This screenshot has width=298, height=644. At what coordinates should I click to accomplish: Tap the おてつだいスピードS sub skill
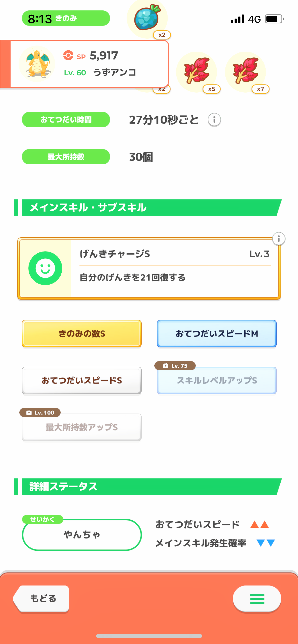[x=82, y=380]
